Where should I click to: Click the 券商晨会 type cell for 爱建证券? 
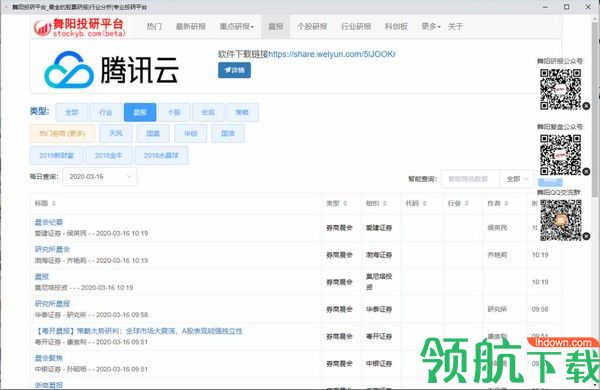click(339, 227)
